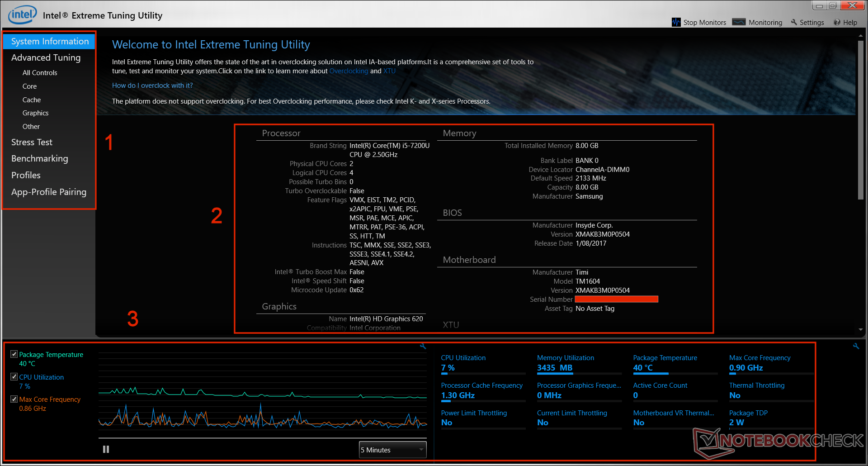Click the magnifier icon above the monitoring graph
Screen dimensions: 868x466
pos(423,346)
